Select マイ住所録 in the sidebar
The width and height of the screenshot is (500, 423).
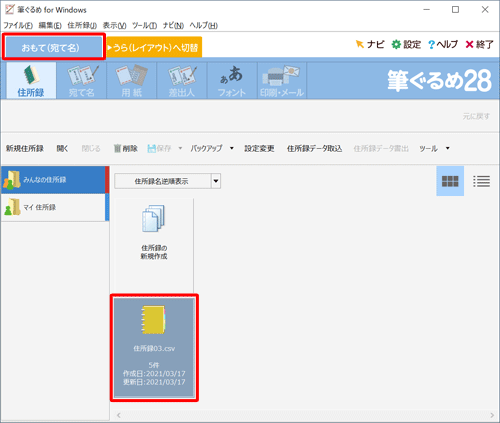coord(55,207)
